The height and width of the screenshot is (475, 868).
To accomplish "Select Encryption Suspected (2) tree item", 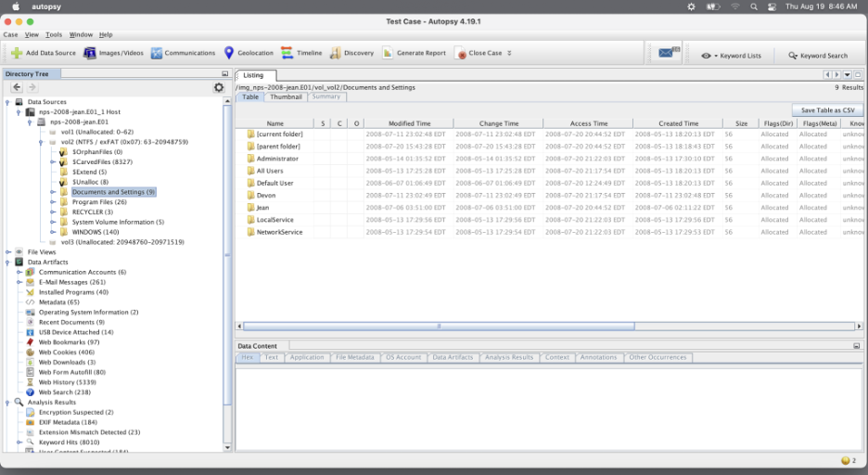I will [x=76, y=413].
